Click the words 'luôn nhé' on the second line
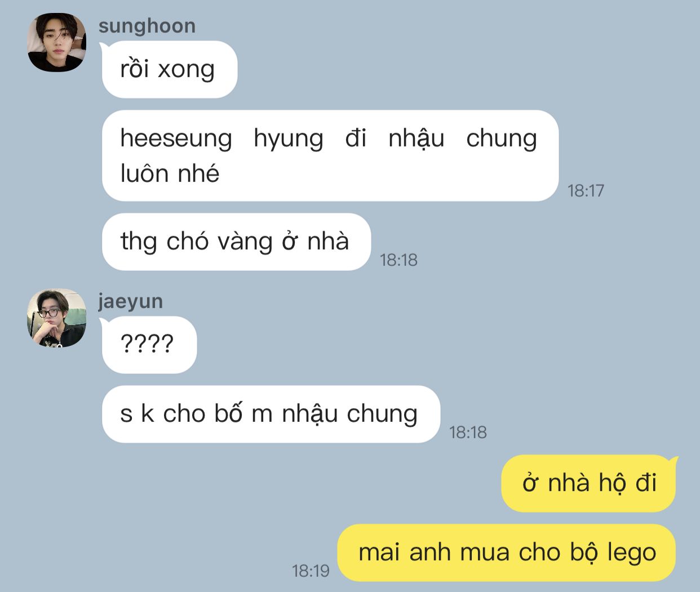The width and height of the screenshot is (700, 592). tap(170, 173)
